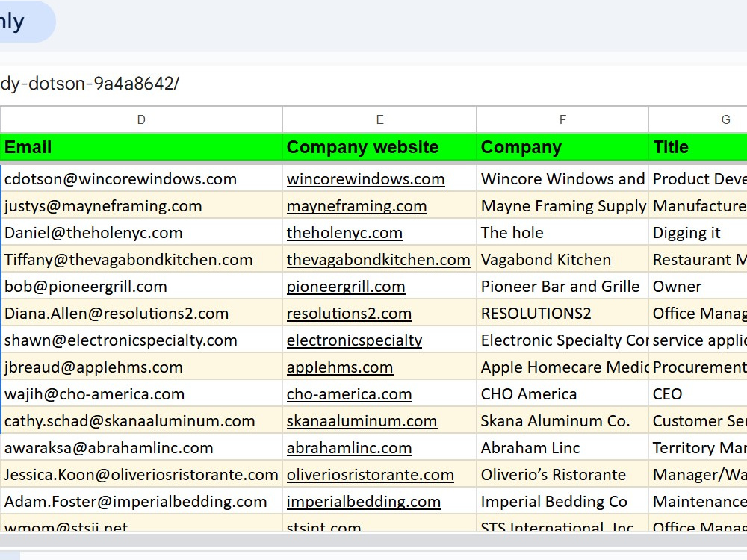Image resolution: width=747 pixels, height=560 pixels.
Task: Select cell shawn@electronicspecialty.com
Action: 141,340
